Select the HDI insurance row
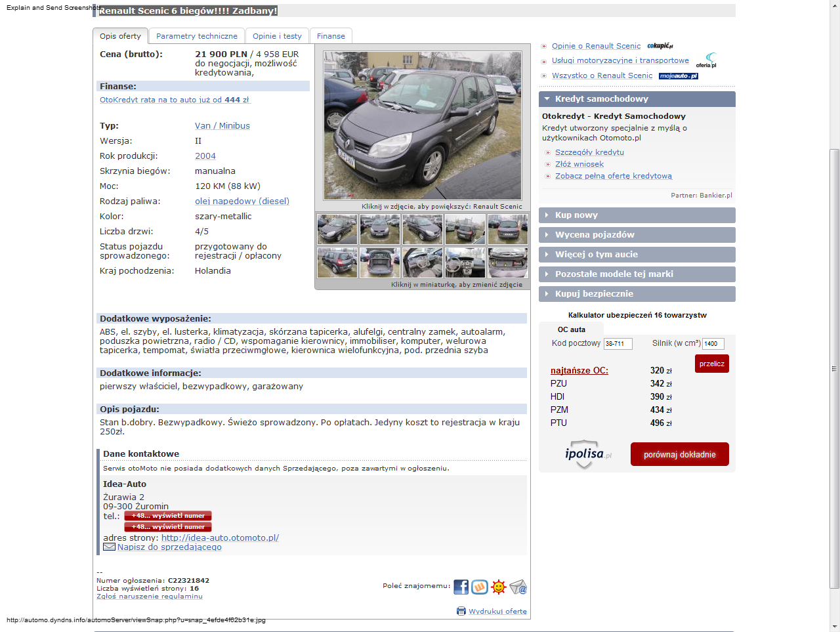This screenshot has height=632, width=840. point(611,396)
